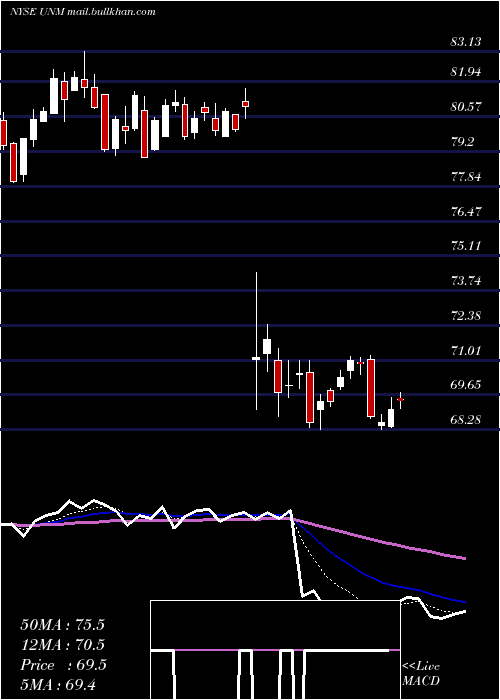Click the 50MA : 75.5 reading
The image size is (500, 700).
tap(62, 625)
